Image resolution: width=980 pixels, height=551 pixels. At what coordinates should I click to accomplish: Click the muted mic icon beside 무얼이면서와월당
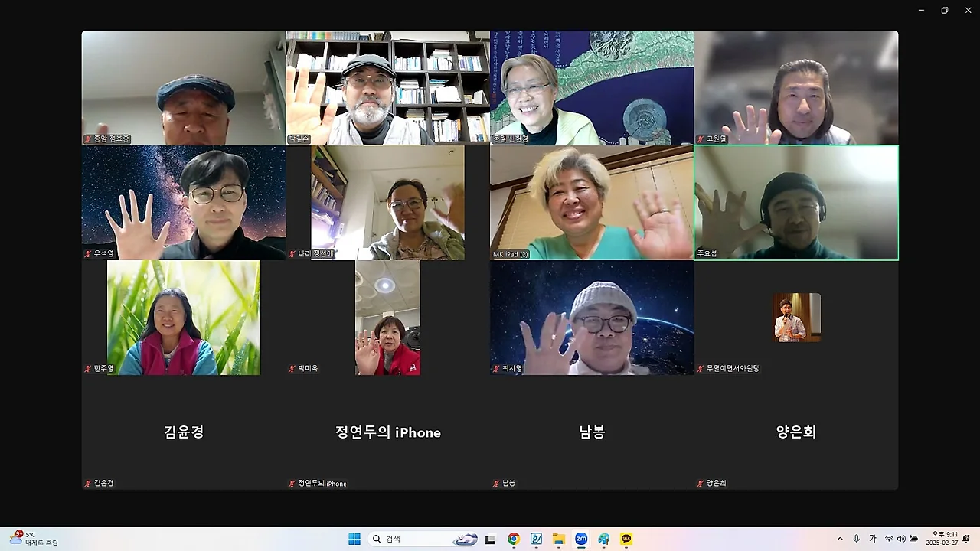pyautogui.click(x=701, y=368)
